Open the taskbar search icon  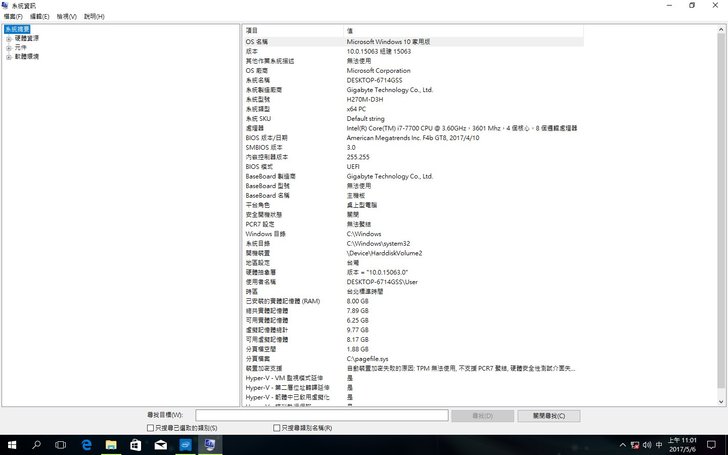[36, 445]
